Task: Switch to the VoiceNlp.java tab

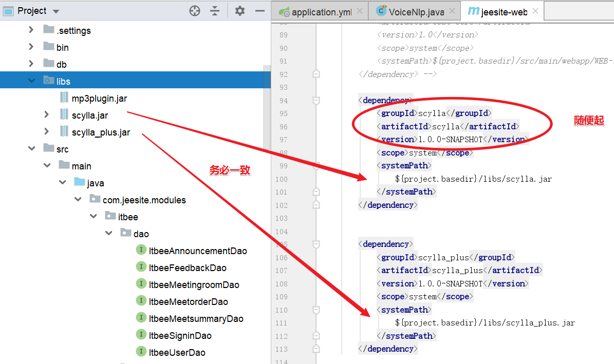Action: pos(416,12)
